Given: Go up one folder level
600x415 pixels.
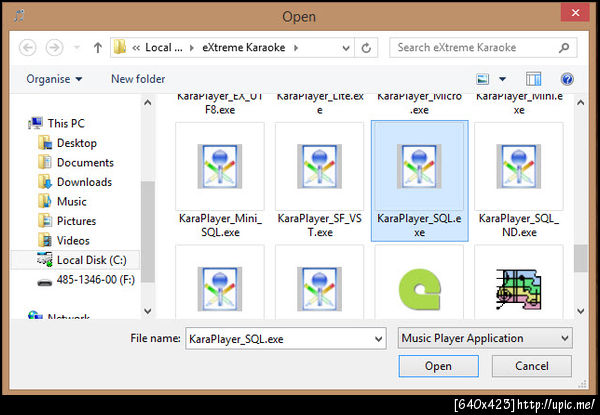Looking at the screenshot, I should click(98, 48).
